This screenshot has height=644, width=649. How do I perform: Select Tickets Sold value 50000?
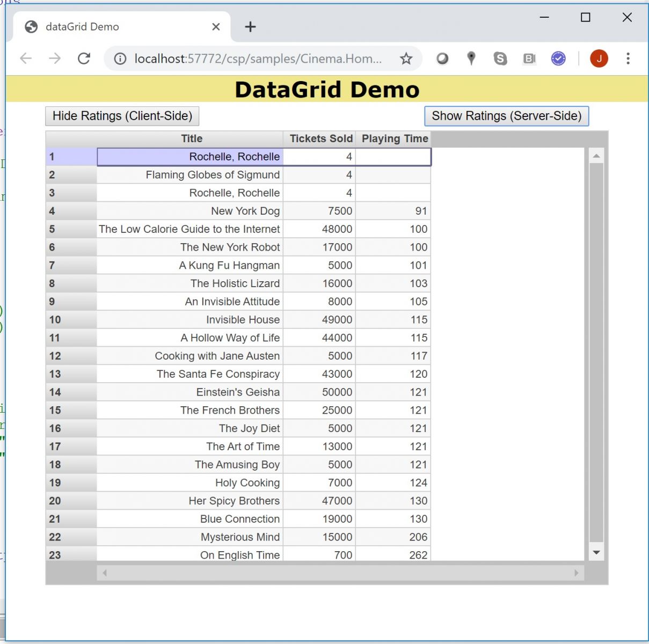[319, 392]
